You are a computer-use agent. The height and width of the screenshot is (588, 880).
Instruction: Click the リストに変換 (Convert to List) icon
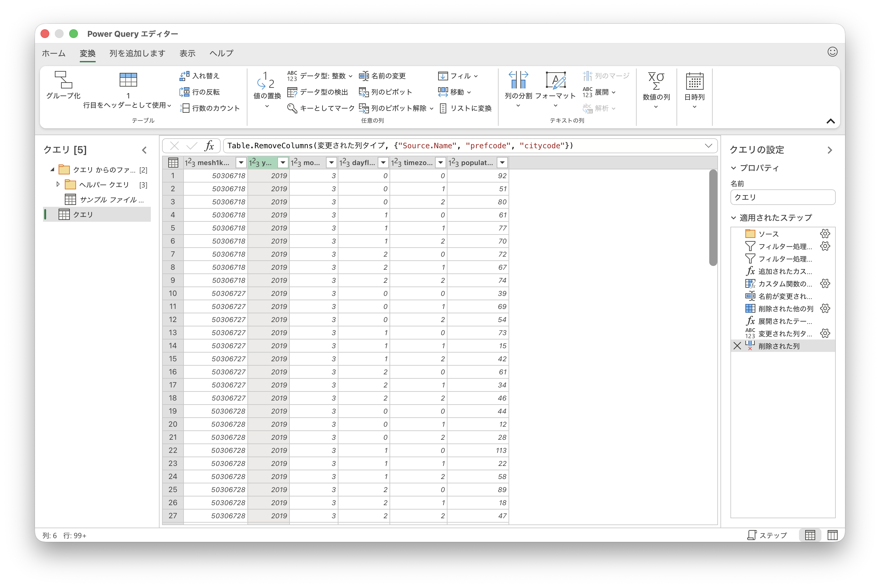pos(443,108)
